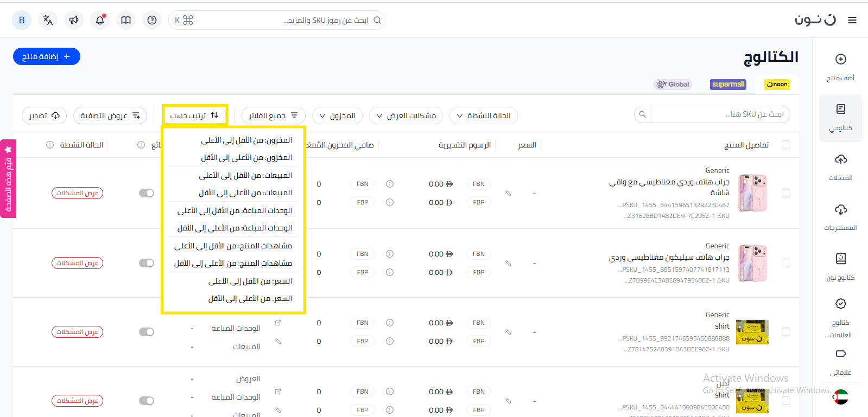
Task: Click the yellow shirt product thumbnail
Action: 752,332
